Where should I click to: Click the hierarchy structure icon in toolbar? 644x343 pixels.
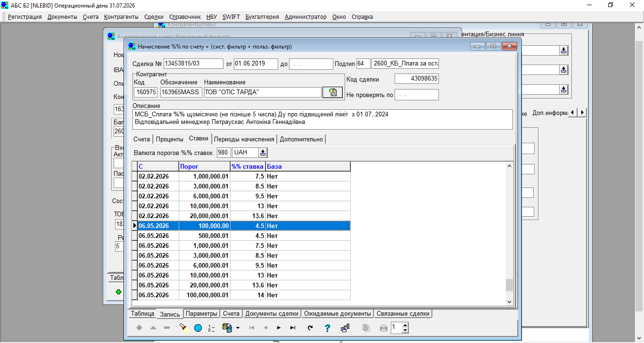tap(345, 327)
